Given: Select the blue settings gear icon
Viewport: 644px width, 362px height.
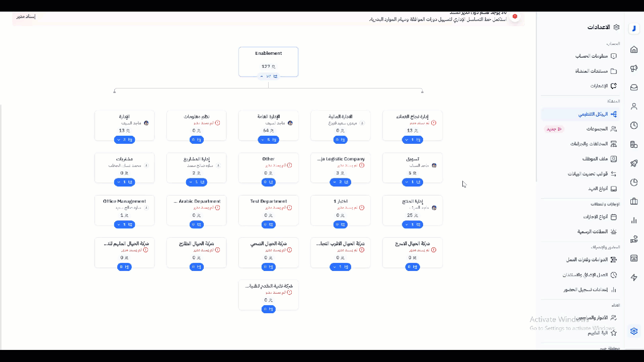Looking at the screenshot, I should pyautogui.click(x=634, y=331).
